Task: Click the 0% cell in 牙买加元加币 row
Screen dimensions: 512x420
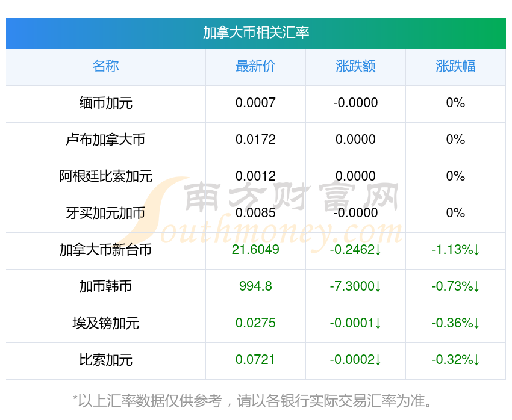Action: [455, 213]
